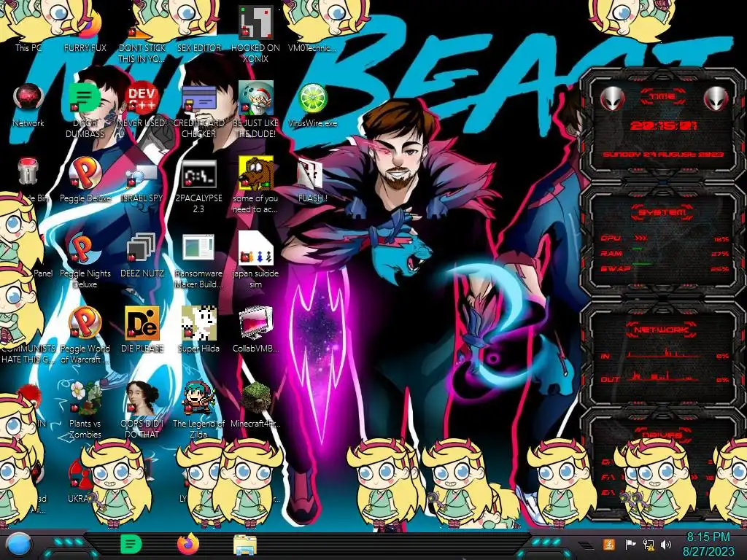Screen dimensions: 747x560
Task: Open Peggle World of Warcraft shortcut
Action: (85, 335)
